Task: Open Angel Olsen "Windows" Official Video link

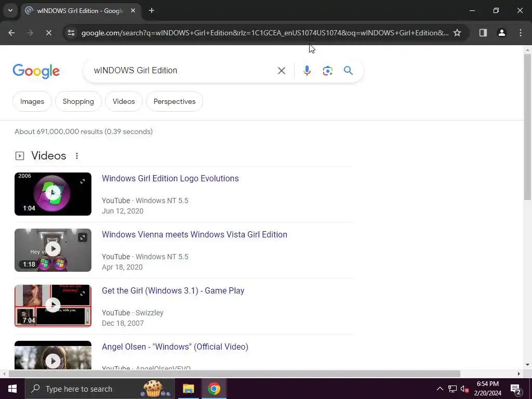Action: pos(175,347)
